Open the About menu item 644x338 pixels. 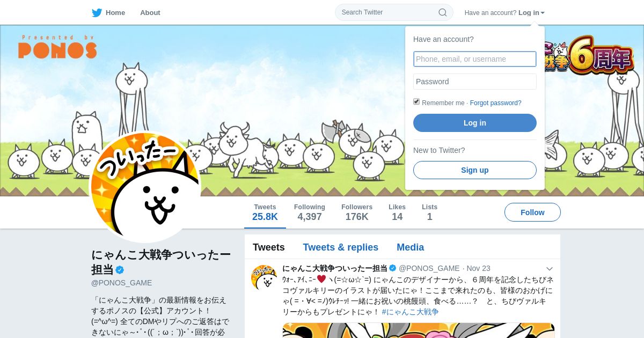[x=150, y=13]
